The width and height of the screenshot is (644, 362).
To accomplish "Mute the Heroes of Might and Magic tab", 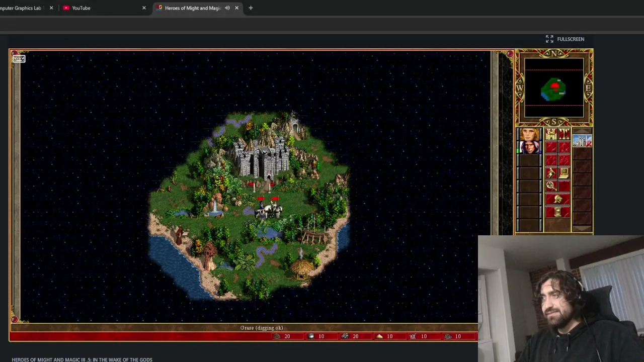I will click(x=227, y=8).
